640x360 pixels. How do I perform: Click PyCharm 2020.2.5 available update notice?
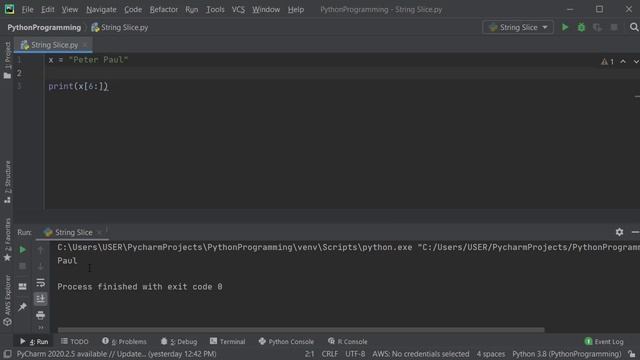pyautogui.click(x=117, y=354)
